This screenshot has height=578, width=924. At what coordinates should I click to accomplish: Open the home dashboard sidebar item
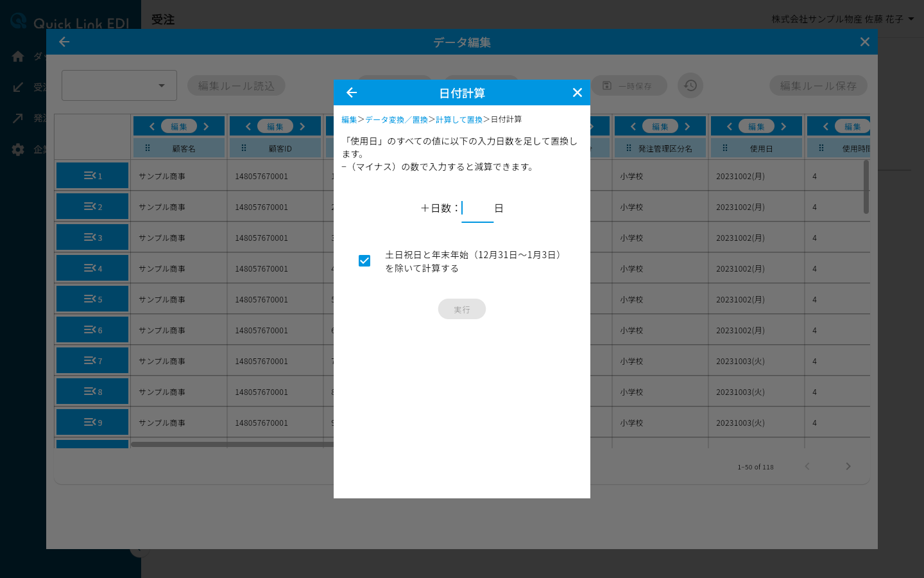[x=18, y=57]
